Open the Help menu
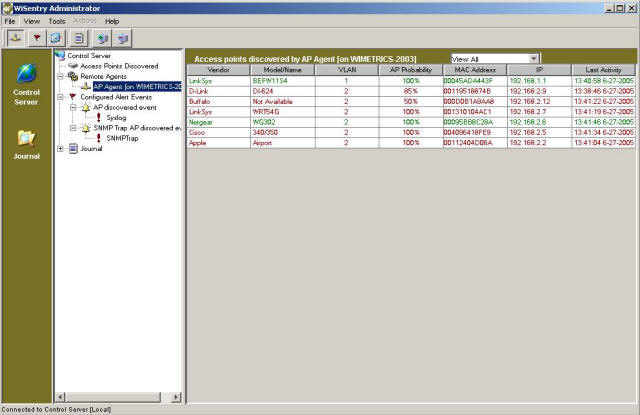Screen dimensions: 640x415 (x=112, y=21)
